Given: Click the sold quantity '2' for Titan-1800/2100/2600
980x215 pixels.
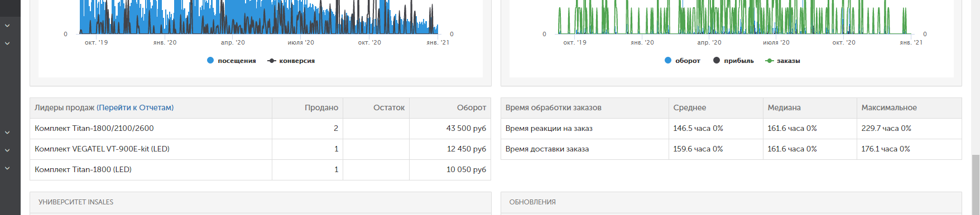Looking at the screenshot, I should pyautogui.click(x=336, y=128).
